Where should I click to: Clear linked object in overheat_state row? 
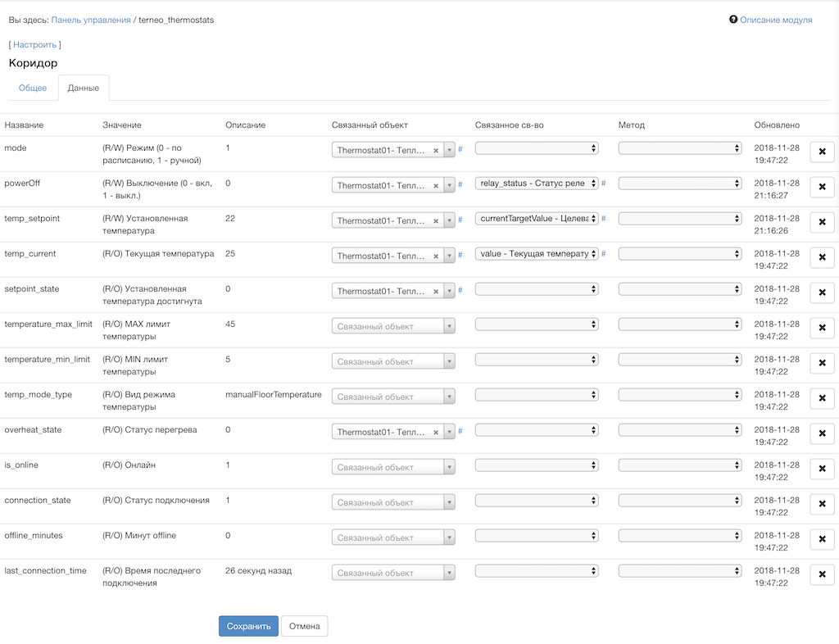pos(436,432)
